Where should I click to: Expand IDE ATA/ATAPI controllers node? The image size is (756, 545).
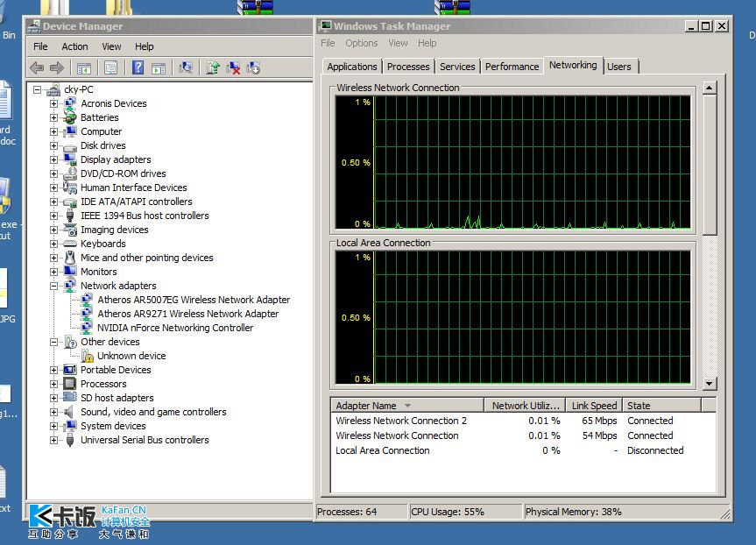[x=54, y=202]
